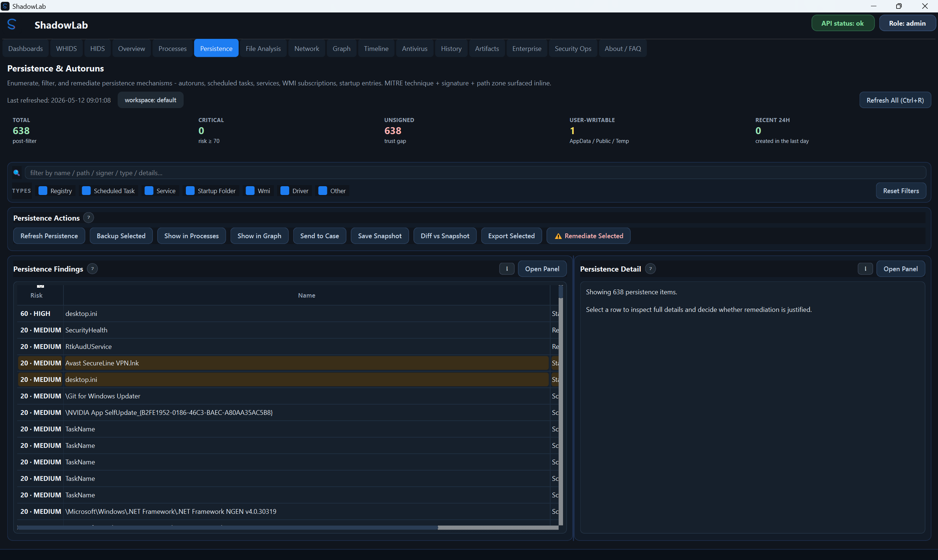Screen dimensions: 938x560
Task: Switch to the Enterprise tab
Action: (x=527, y=48)
